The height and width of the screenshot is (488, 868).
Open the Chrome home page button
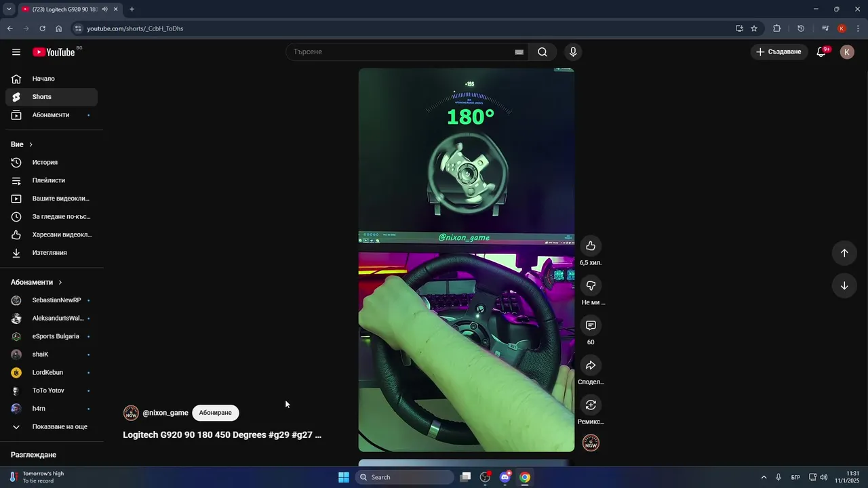[x=58, y=28]
